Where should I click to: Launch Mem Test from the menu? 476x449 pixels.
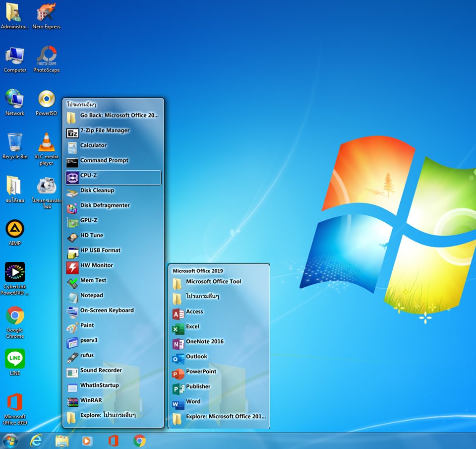pyautogui.click(x=113, y=282)
